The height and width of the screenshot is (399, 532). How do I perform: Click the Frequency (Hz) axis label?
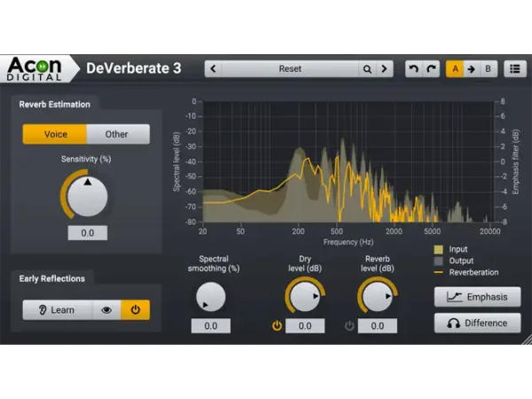[348, 242]
